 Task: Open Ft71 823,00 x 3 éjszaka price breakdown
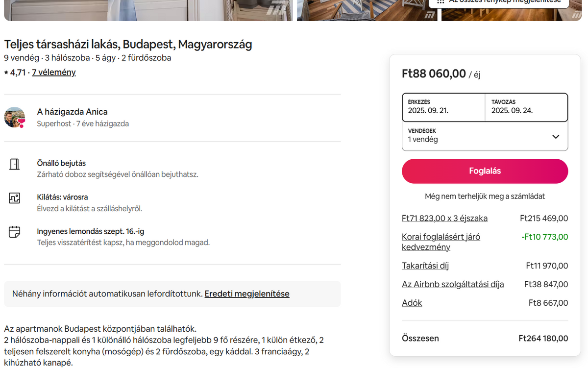point(445,219)
